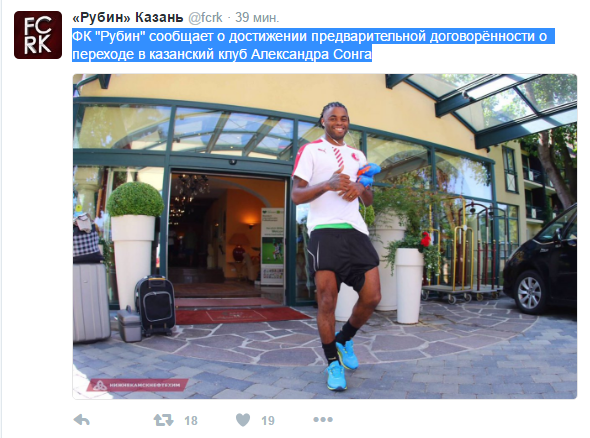
Task: Click the player's blue sneakers in photo
Action: pyautogui.click(x=341, y=365)
